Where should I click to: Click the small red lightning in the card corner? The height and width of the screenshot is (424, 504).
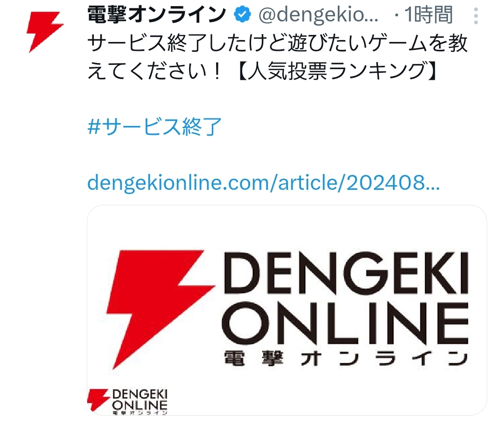pyautogui.click(x=98, y=400)
